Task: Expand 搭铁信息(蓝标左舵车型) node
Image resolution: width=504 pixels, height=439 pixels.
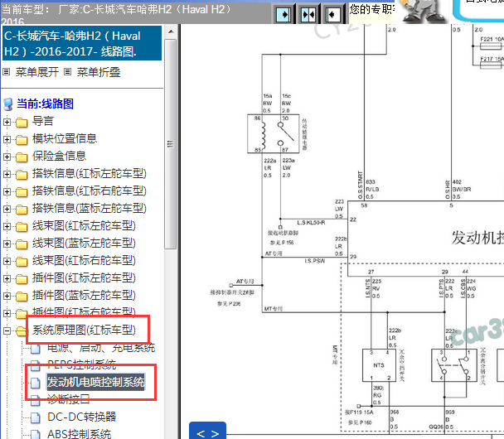Action: 7,209
